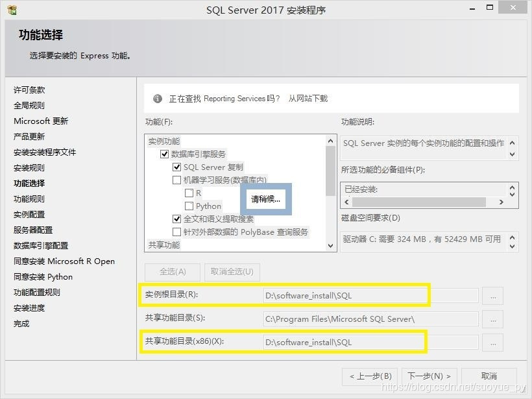Click the 取消 button
The image size is (532, 399).
[489, 376]
